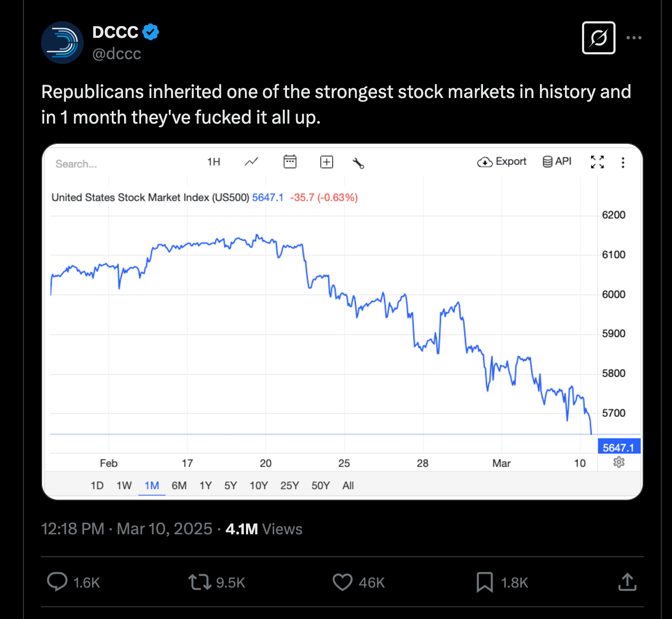The image size is (672, 619).
Task: Click the cloud Export icon
Action: (485, 161)
